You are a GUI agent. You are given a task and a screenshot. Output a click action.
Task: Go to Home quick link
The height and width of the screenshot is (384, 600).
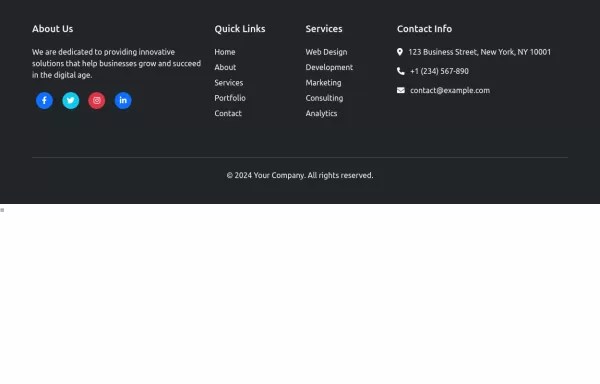pos(225,52)
